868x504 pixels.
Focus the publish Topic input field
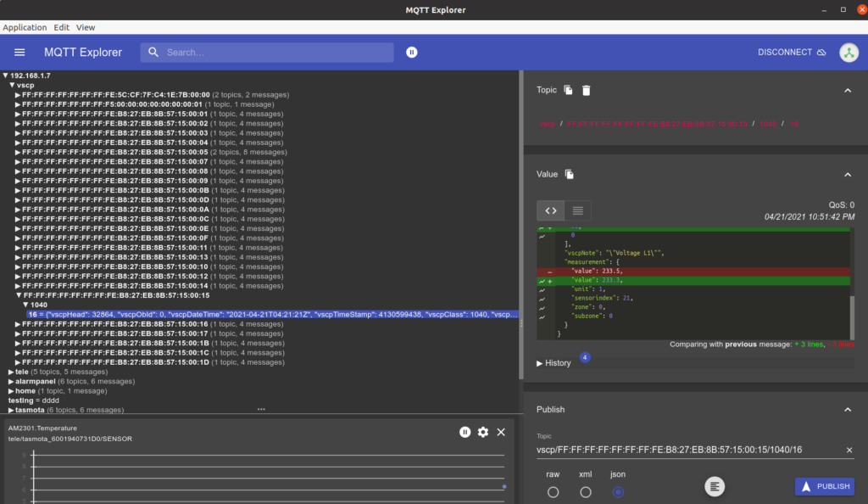tap(689, 450)
